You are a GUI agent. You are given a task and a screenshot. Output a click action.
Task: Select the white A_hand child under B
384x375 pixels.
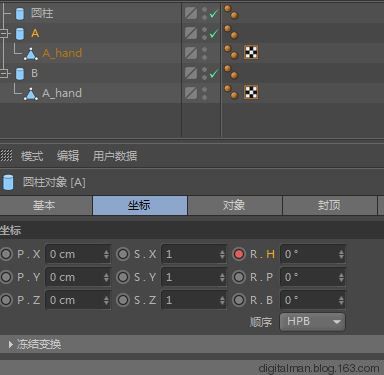point(62,93)
